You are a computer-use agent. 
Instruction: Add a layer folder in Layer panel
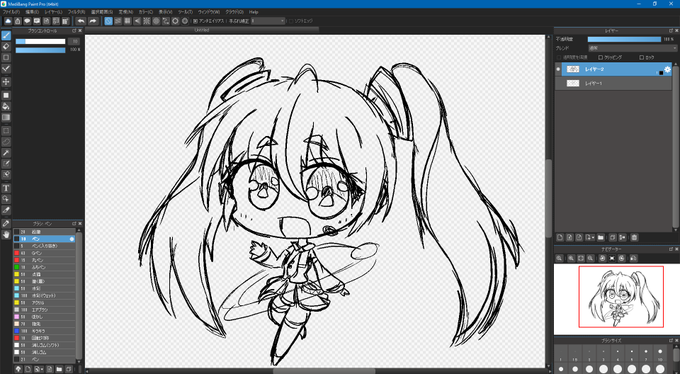601,237
